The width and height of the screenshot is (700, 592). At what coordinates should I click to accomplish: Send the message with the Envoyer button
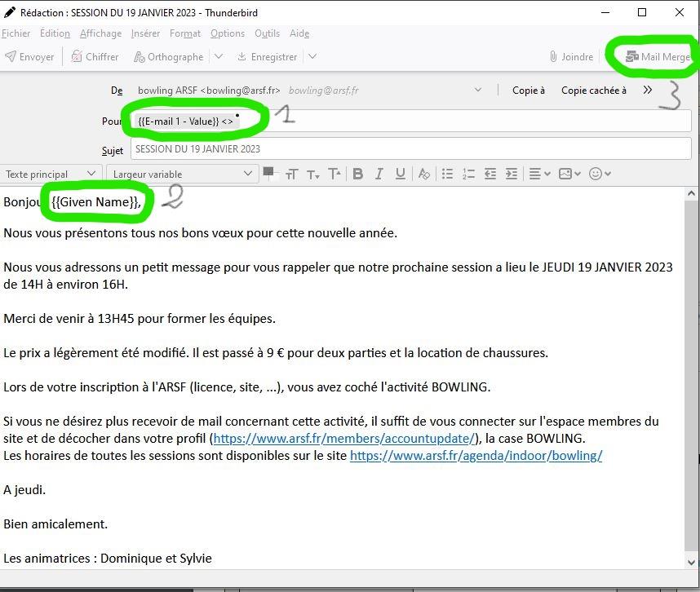click(29, 56)
